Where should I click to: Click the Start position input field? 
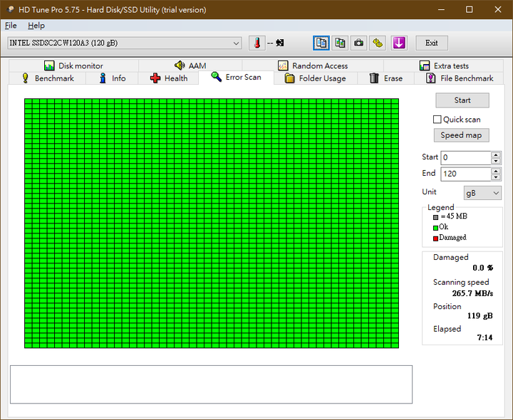466,157
